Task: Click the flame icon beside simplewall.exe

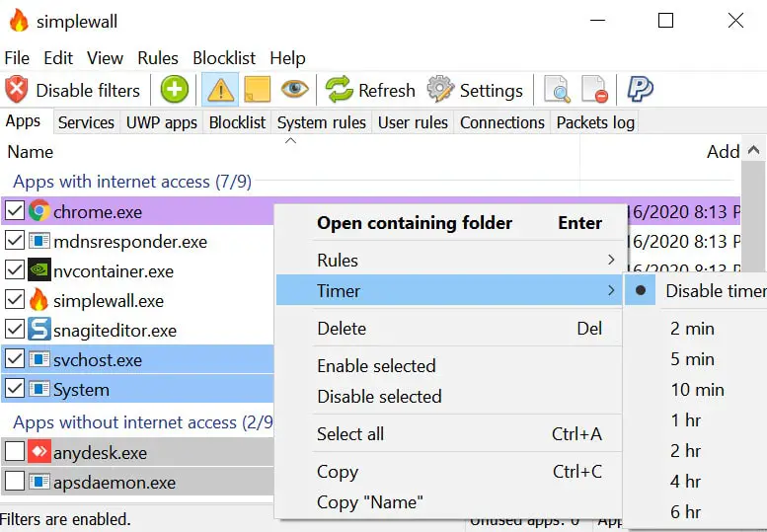Action: (x=39, y=299)
